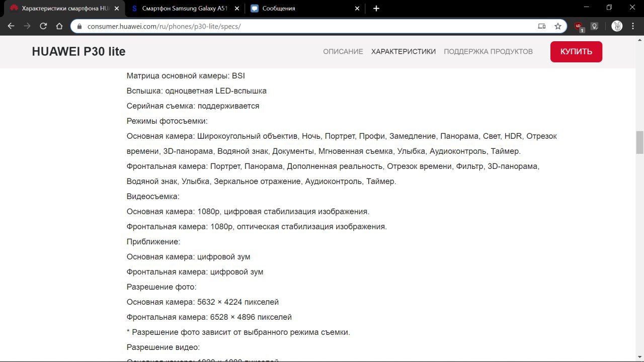This screenshot has width=644, height=362.
Task: Click 'Основная камера: цифровой зум' line
Action: pyautogui.click(x=188, y=257)
